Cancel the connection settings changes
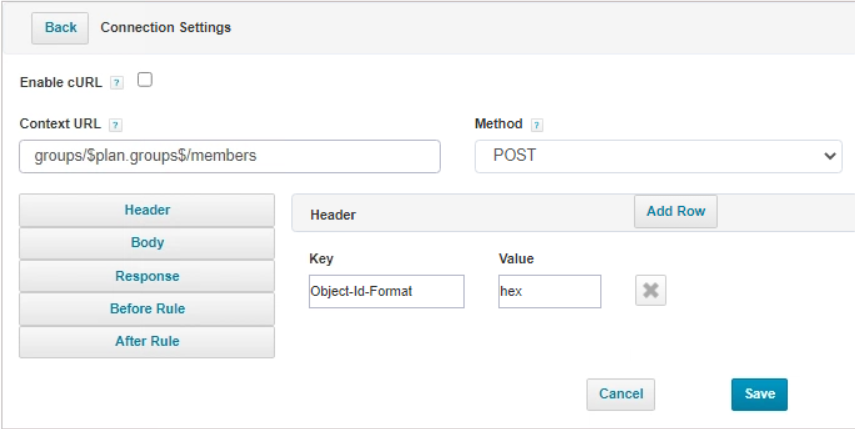The height and width of the screenshot is (429, 855). (x=621, y=394)
